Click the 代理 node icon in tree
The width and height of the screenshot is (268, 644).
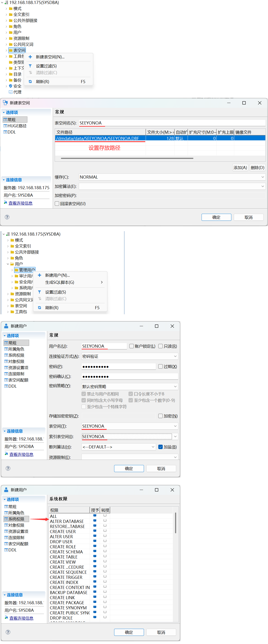click(11, 92)
